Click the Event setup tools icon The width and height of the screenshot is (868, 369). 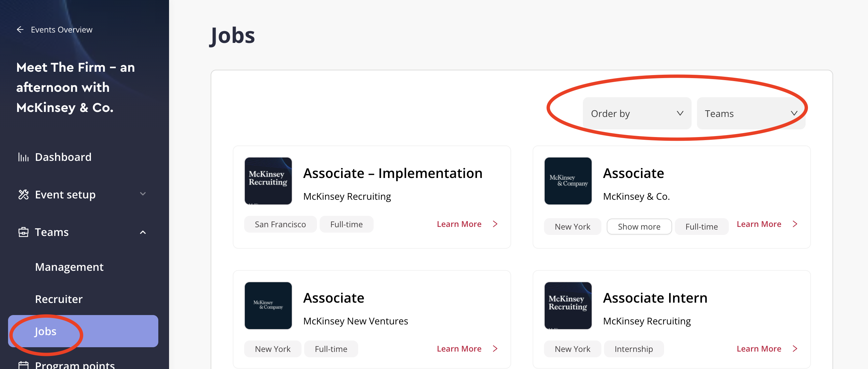(x=23, y=194)
